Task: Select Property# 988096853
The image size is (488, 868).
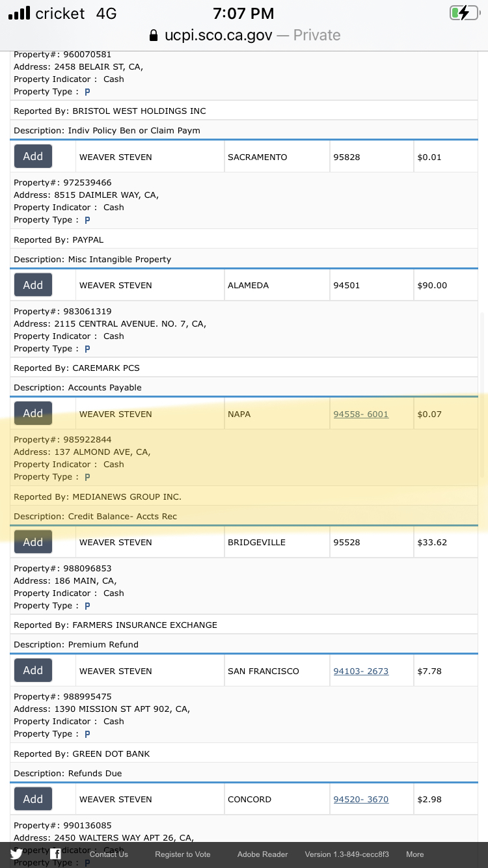Action: [62, 569]
